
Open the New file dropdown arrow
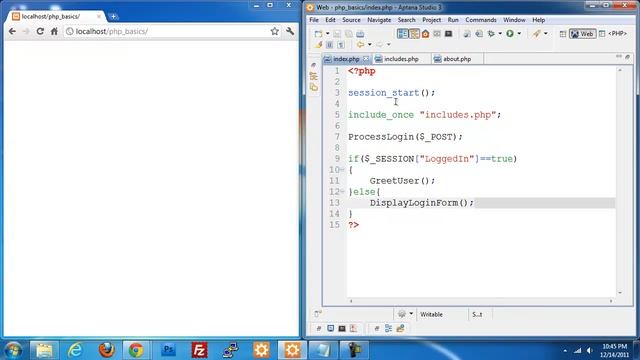point(327,34)
